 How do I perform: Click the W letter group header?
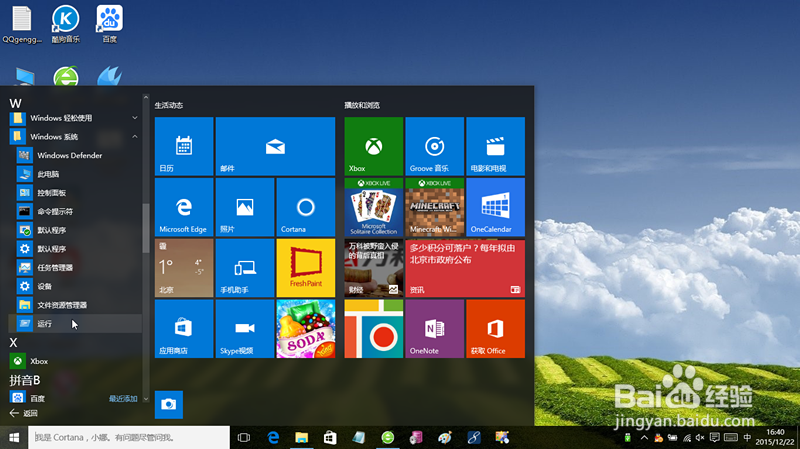(15, 103)
